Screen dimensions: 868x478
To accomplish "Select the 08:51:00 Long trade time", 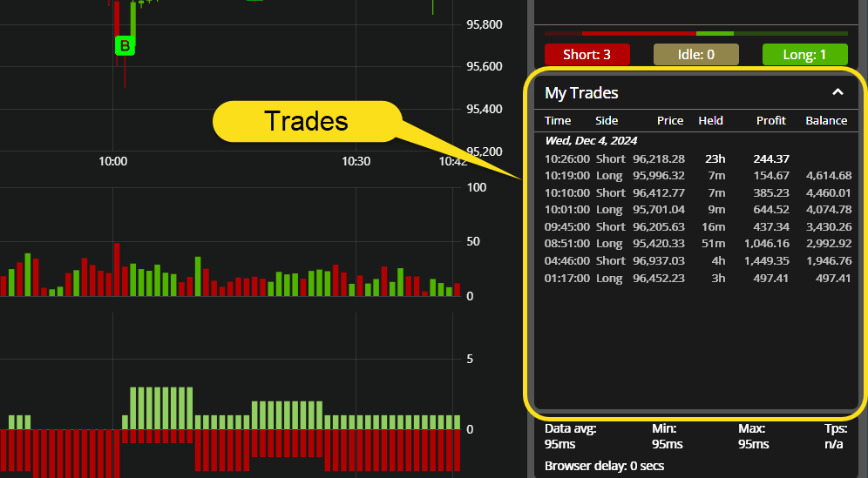I will [x=566, y=244].
